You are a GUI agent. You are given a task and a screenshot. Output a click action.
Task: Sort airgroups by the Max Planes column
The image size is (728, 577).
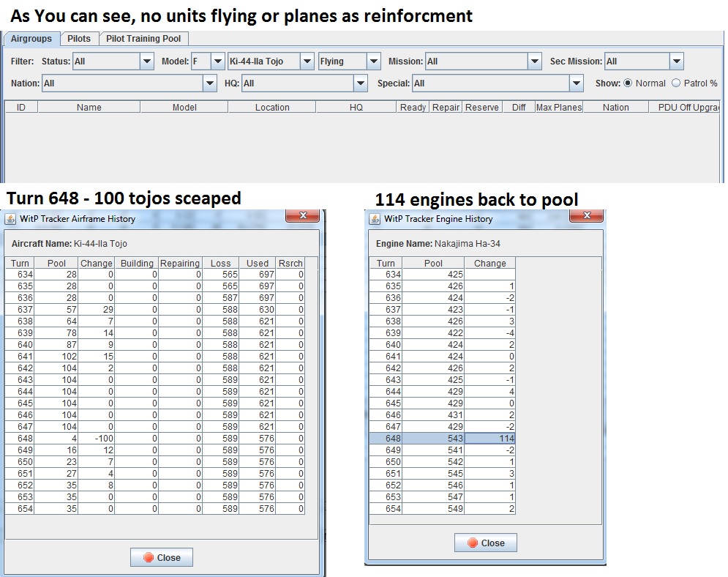click(x=559, y=108)
